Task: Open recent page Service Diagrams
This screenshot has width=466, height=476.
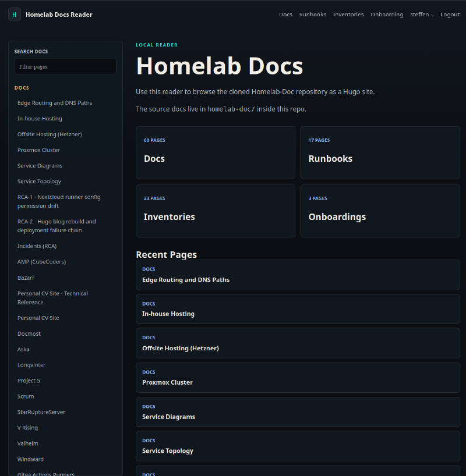Action: click(x=298, y=412)
